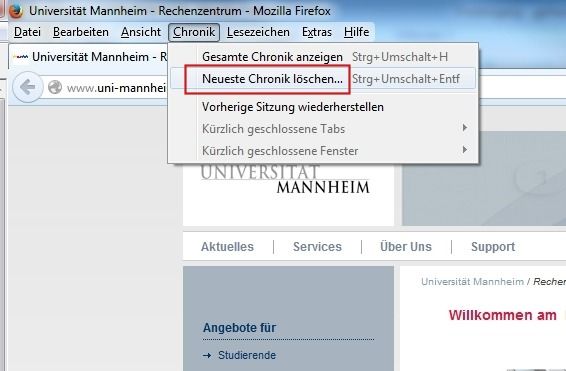Click the Angebote für heading

(239, 328)
